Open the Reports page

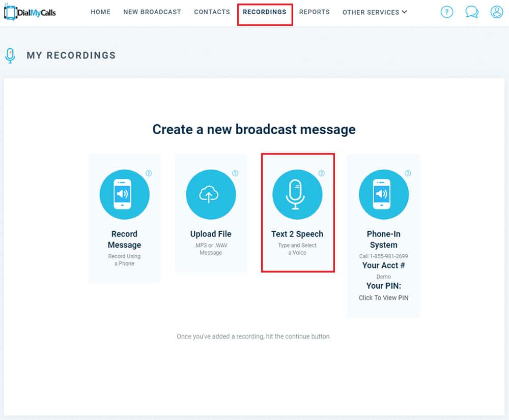(314, 12)
